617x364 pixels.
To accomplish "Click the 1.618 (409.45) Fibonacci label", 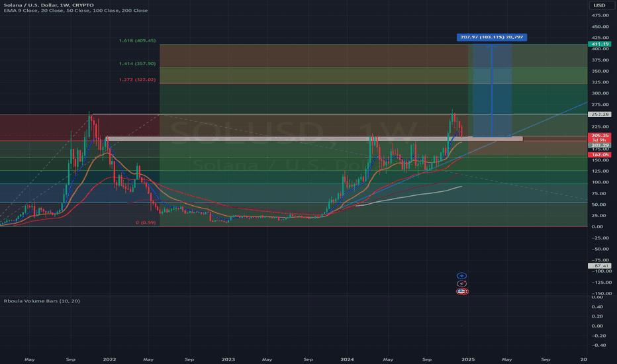I will click(x=137, y=40).
